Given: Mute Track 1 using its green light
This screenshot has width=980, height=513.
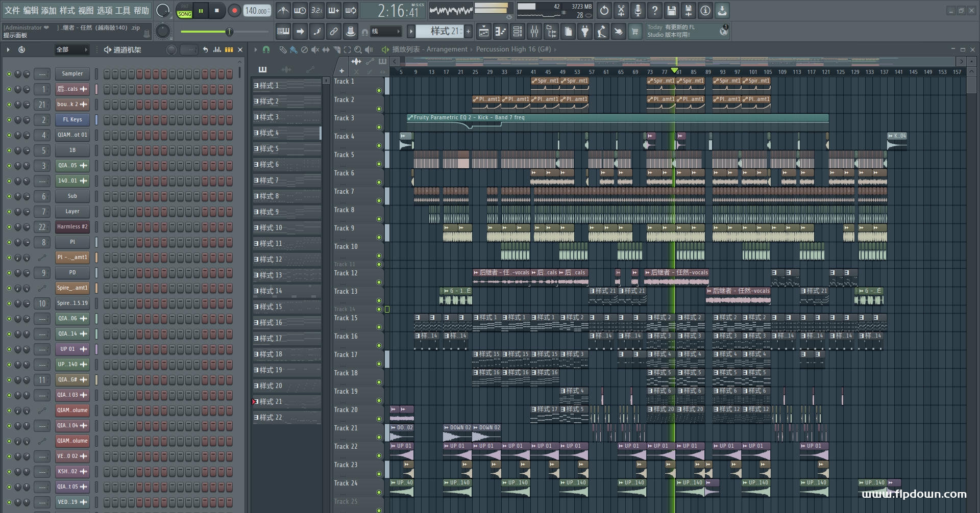Looking at the screenshot, I should point(379,90).
